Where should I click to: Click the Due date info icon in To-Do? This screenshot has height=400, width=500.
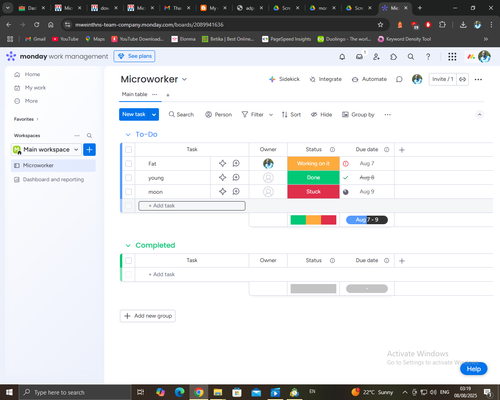[x=386, y=150]
